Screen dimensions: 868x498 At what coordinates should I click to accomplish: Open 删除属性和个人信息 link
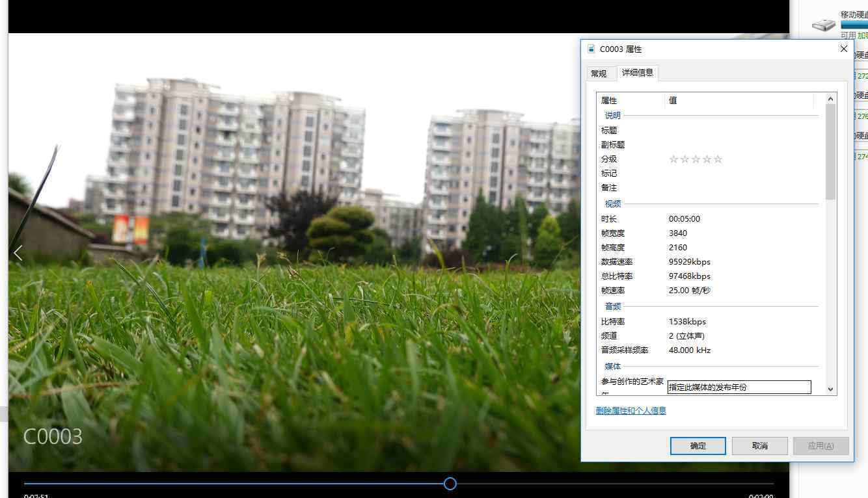pos(631,411)
